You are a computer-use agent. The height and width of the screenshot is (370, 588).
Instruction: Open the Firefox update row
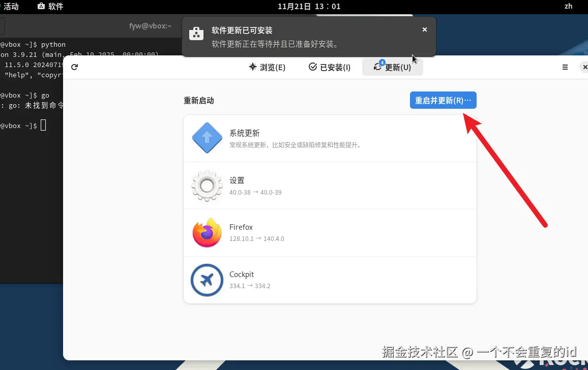tap(330, 233)
